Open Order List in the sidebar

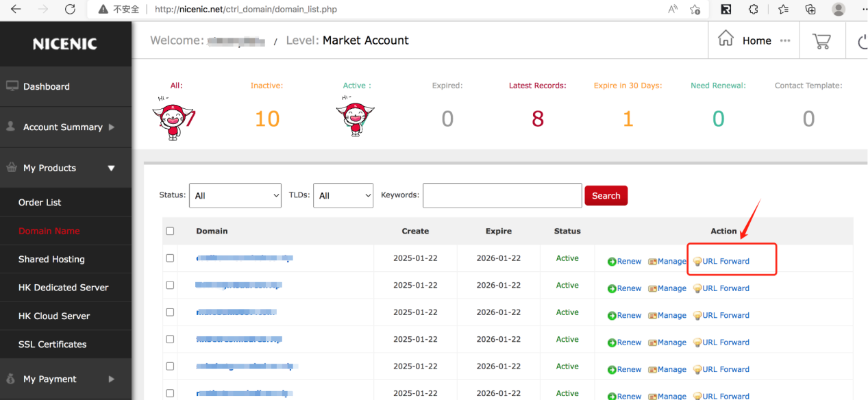click(40, 203)
